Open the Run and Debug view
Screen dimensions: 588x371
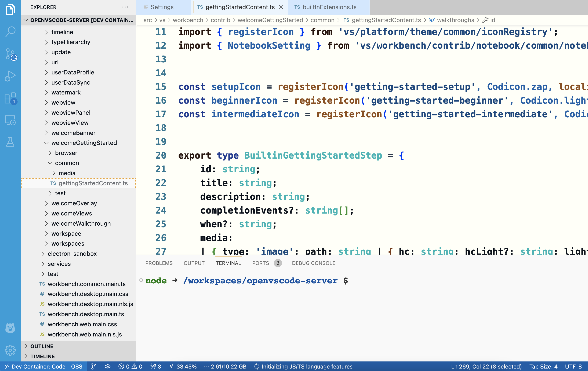click(10, 76)
